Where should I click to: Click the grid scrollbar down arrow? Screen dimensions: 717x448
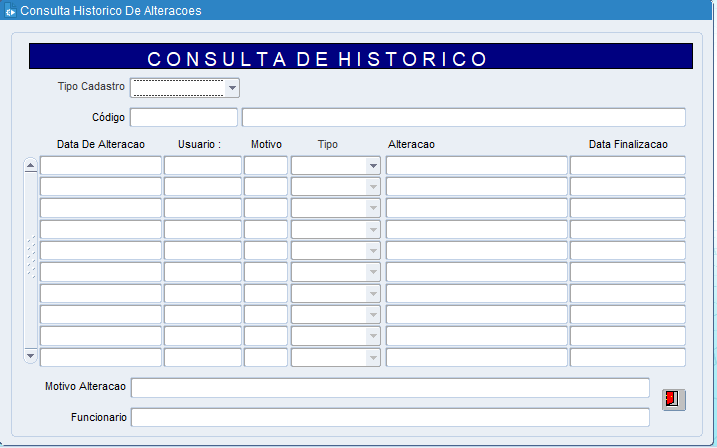coord(31,356)
